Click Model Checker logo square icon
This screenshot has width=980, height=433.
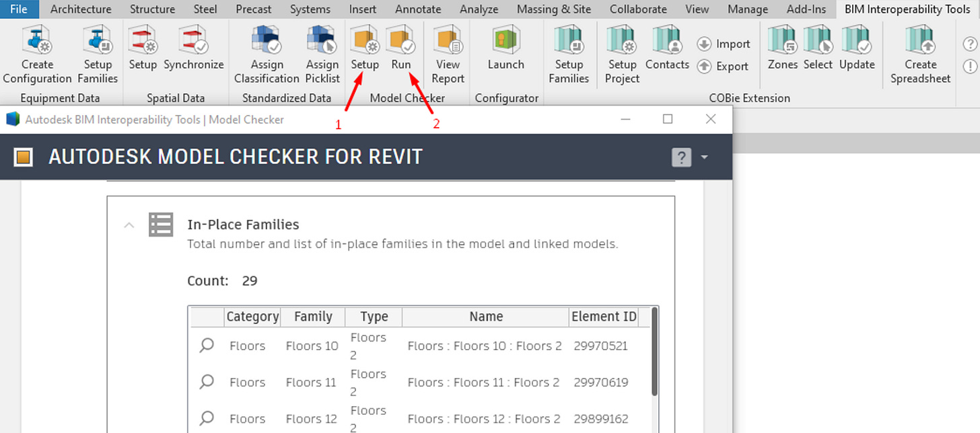click(x=24, y=157)
